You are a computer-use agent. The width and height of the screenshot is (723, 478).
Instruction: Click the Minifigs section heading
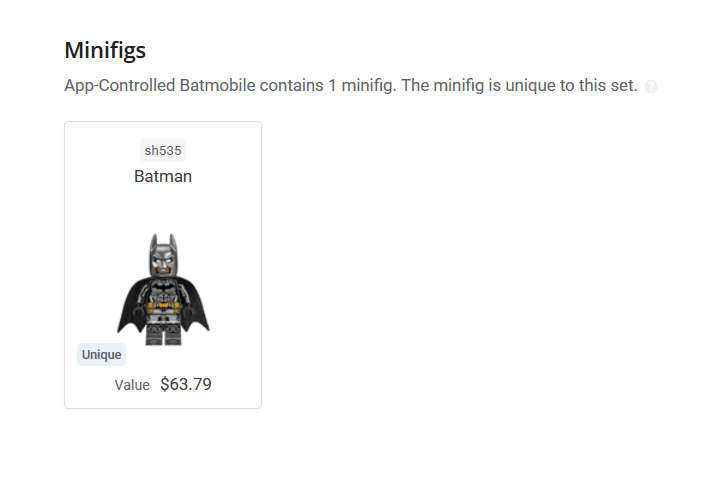tap(105, 50)
